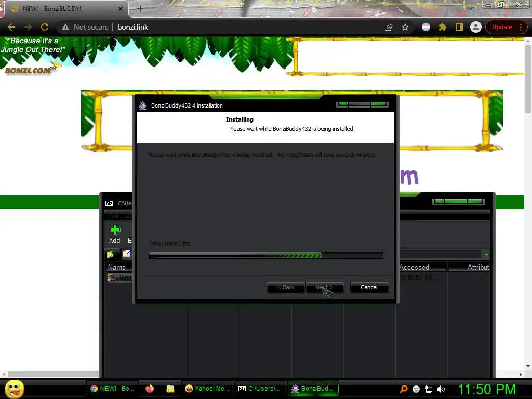532x399 pixels.
Task: Open the smiley Start button
Action: (x=14, y=389)
